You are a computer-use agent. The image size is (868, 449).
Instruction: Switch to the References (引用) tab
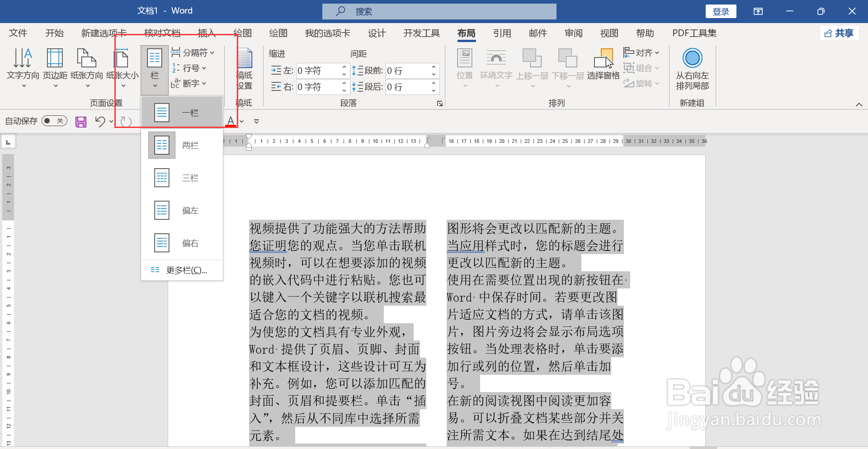(x=502, y=33)
